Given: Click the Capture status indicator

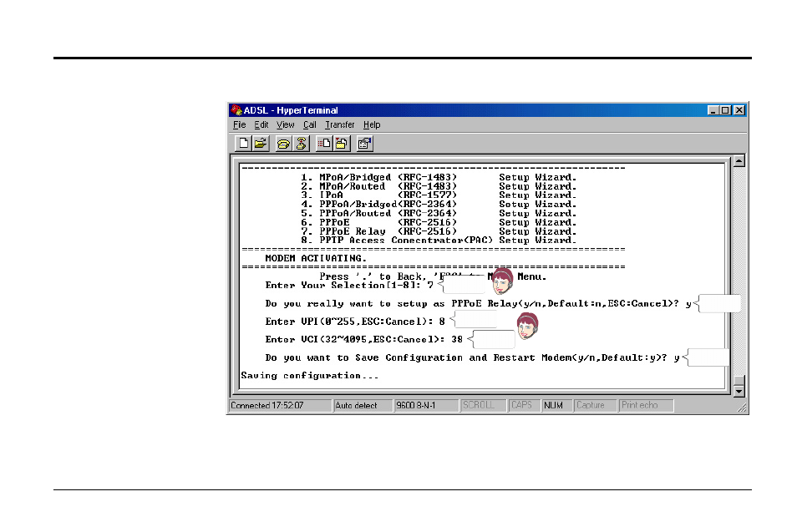Looking at the screenshot, I should point(595,406).
